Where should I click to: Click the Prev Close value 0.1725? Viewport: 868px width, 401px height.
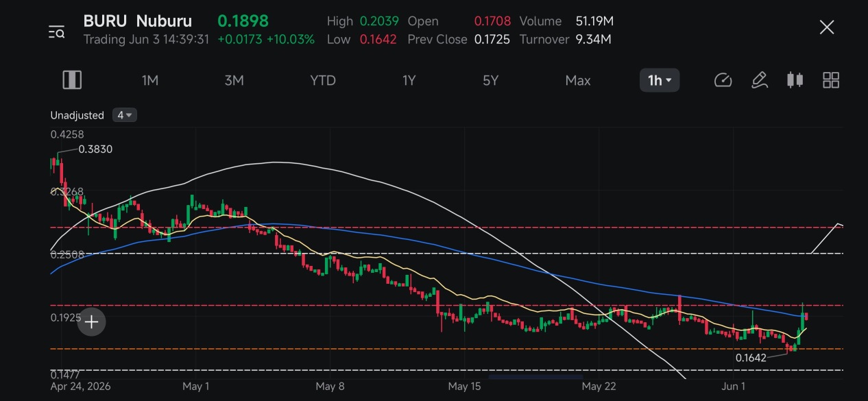click(x=492, y=40)
